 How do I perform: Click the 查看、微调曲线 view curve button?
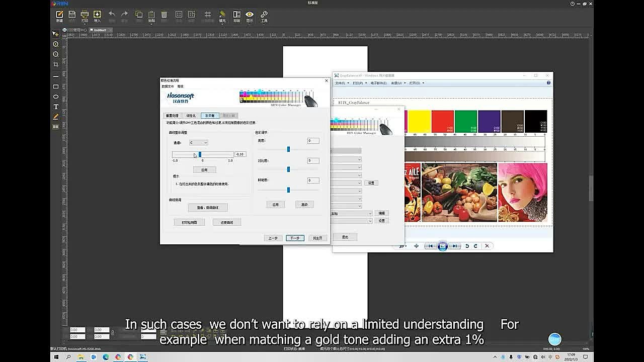coord(208,207)
